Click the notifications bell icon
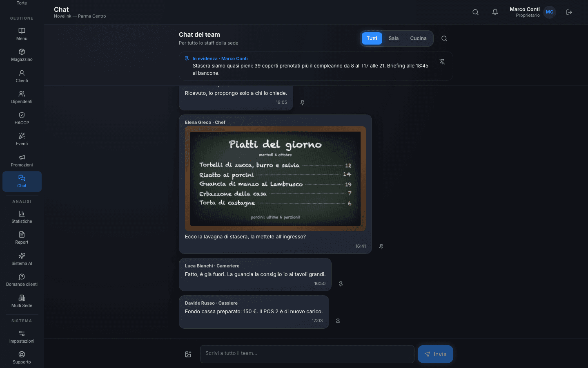Viewport: 588px width, 368px height. pyautogui.click(x=495, y=12)
